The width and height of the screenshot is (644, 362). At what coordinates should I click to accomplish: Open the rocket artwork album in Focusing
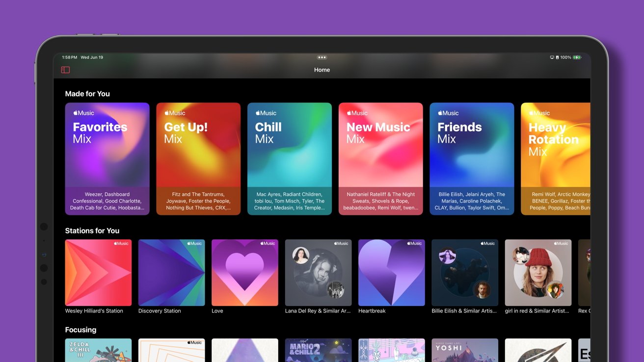click(x=538, y=350)
